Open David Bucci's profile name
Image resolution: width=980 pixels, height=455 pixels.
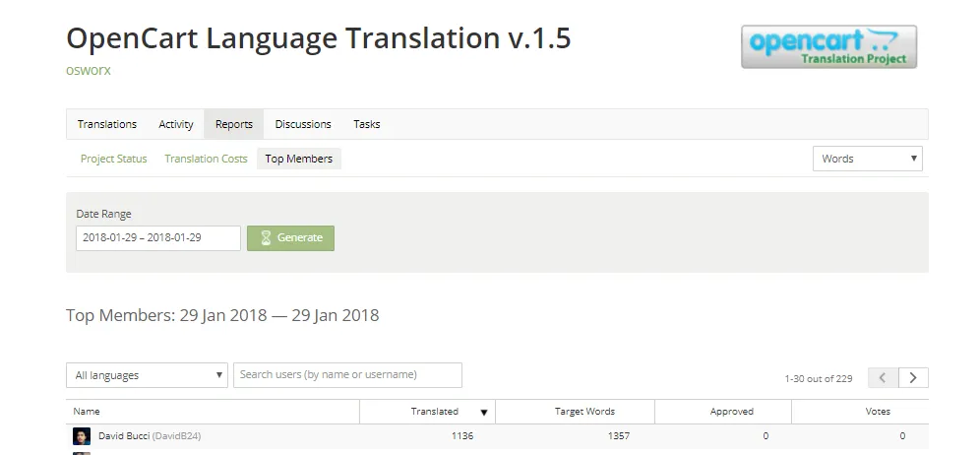click(124, 435)
